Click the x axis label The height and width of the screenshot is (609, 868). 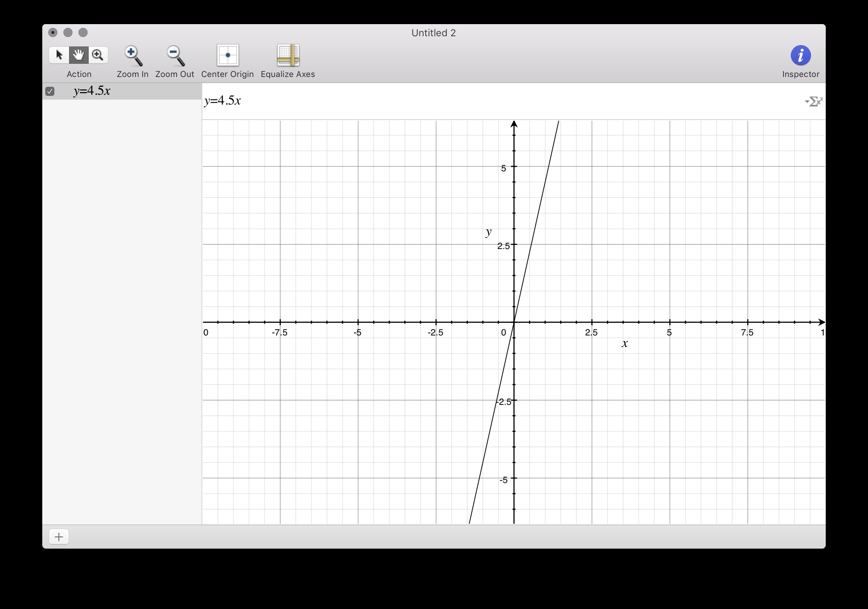(x=625, y=343)
